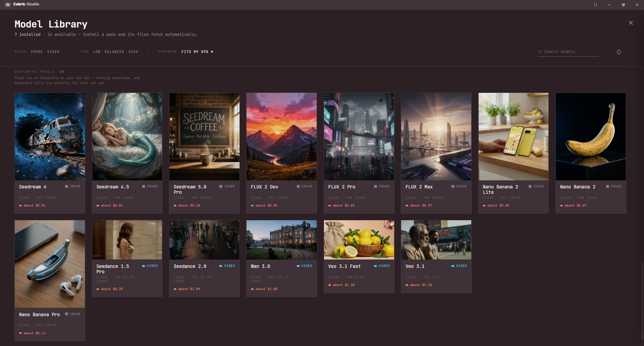Click the image icon on Nano Banana Pro card
This screenshot has height=346, width=644.
66,314
